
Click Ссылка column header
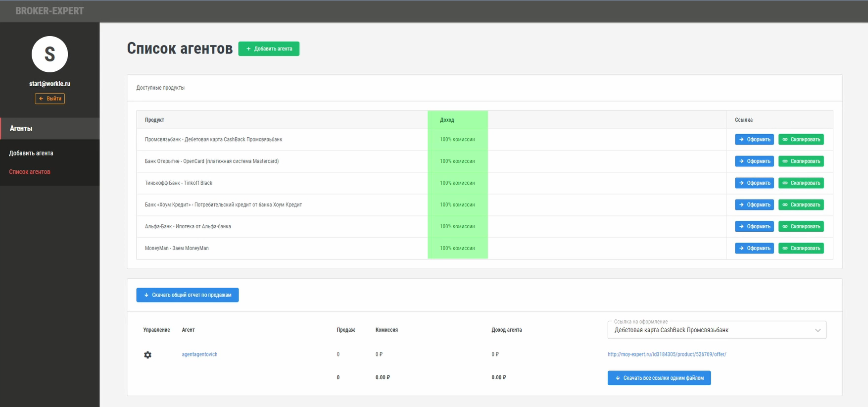pos(743,120)
